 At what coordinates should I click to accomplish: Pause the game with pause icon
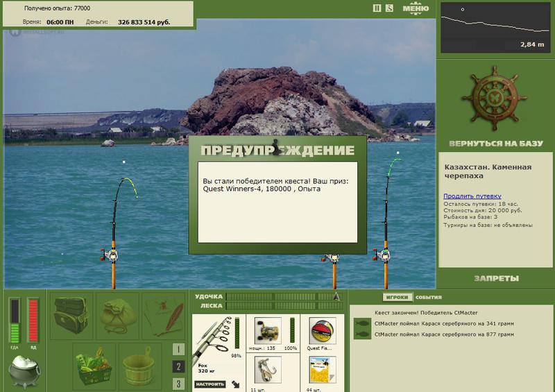coord(377,8)
